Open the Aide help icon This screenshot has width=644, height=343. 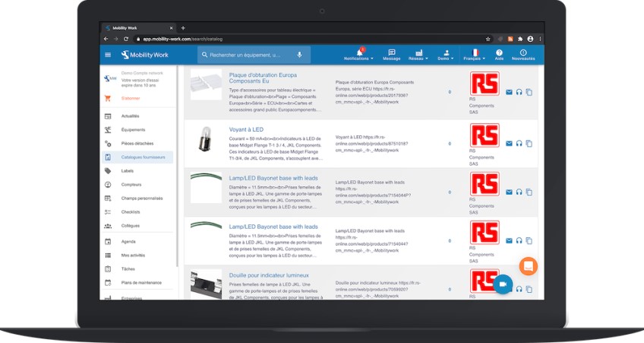pos(499,55)
